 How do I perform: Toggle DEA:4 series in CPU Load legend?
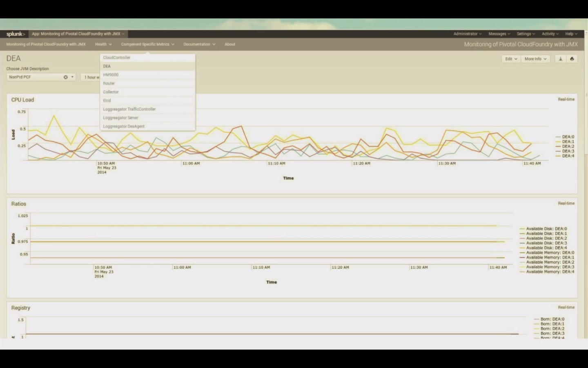click(x=565, y=156)
